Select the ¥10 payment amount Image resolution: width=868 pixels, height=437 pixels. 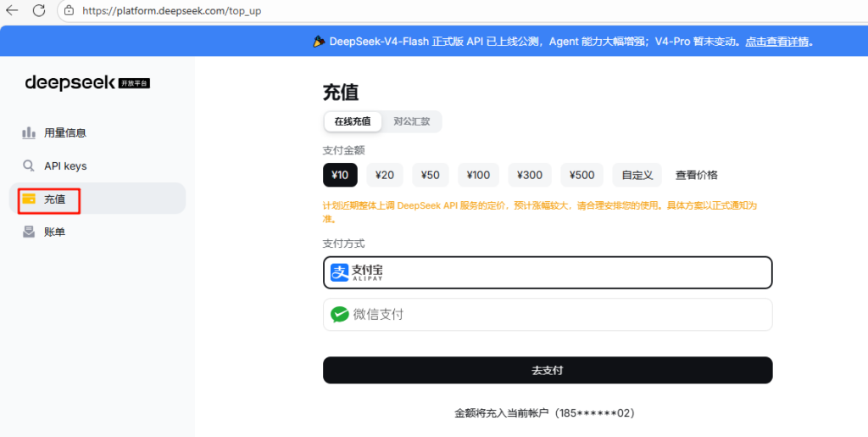(340, 175)
